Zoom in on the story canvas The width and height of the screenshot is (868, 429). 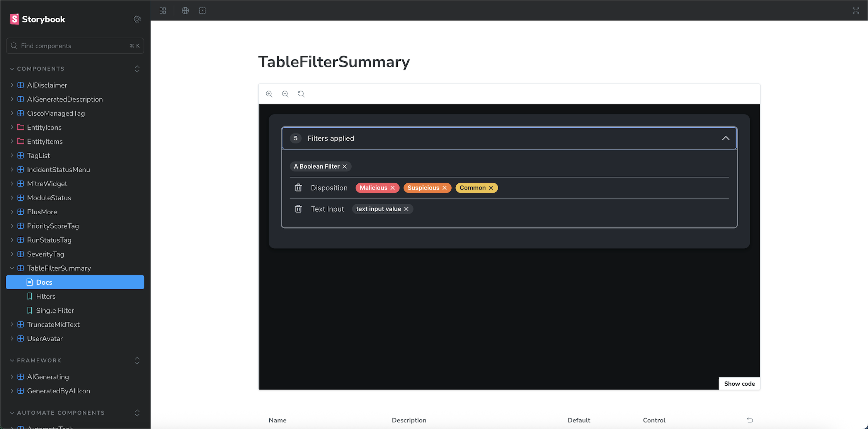point(269,94)
